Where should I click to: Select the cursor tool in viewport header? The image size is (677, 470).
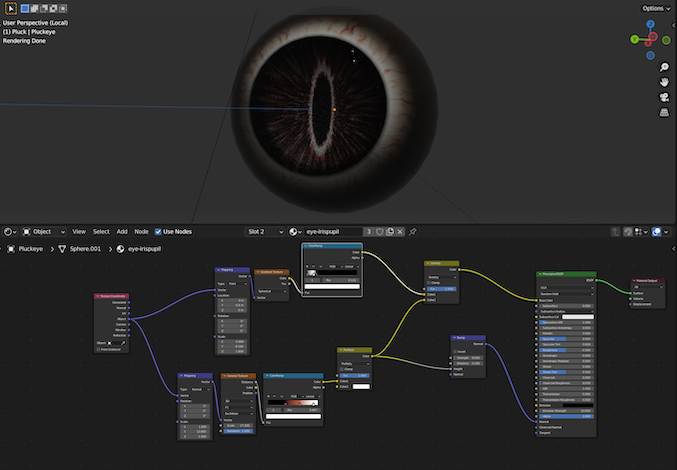[11, 8]
